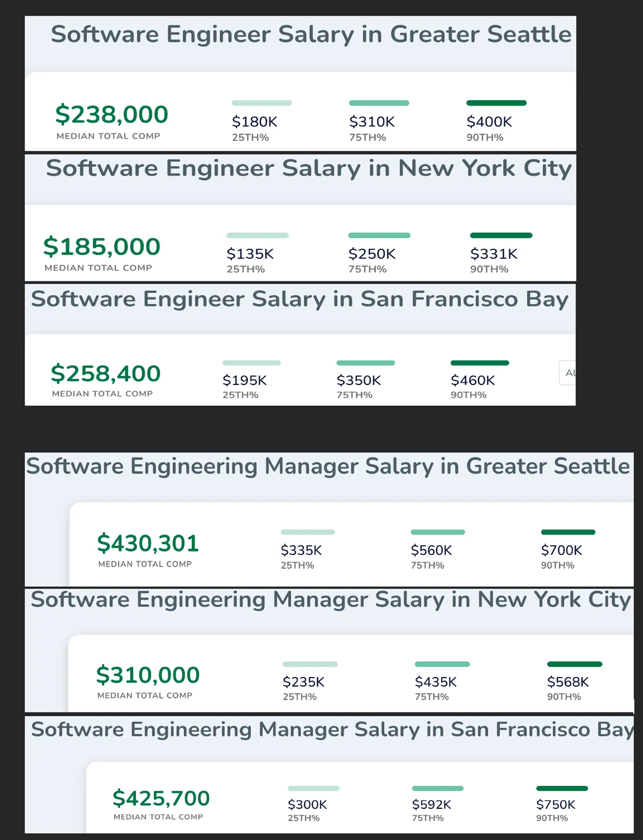Click the Software Engineer Salary in Greater Seattle heading
The image size is (643, 840).
click(311, 34)
